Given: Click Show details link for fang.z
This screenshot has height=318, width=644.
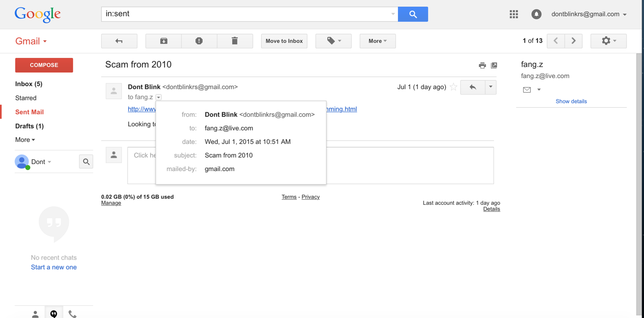Looking at the screenshot, I should (571, 101).
